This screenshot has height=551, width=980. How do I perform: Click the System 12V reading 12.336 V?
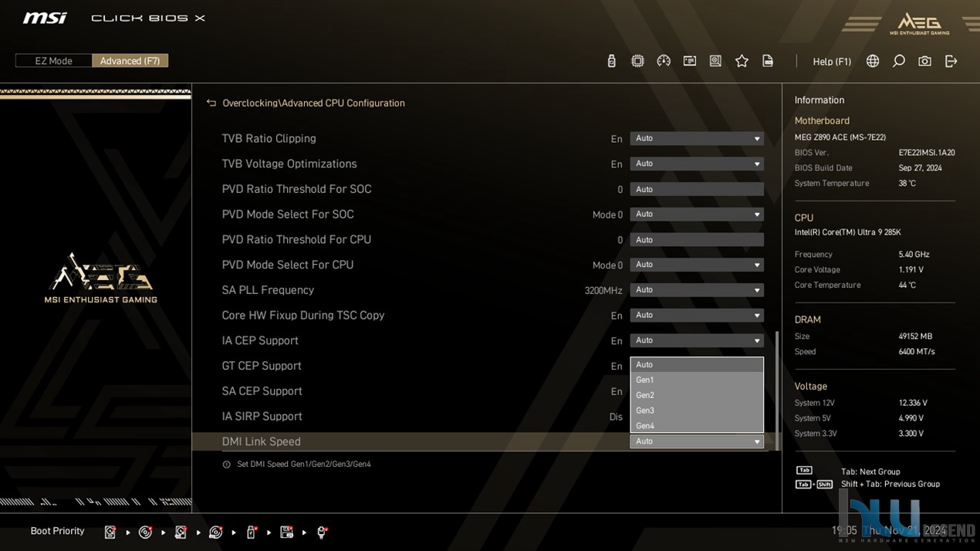(x=913, y=403)
